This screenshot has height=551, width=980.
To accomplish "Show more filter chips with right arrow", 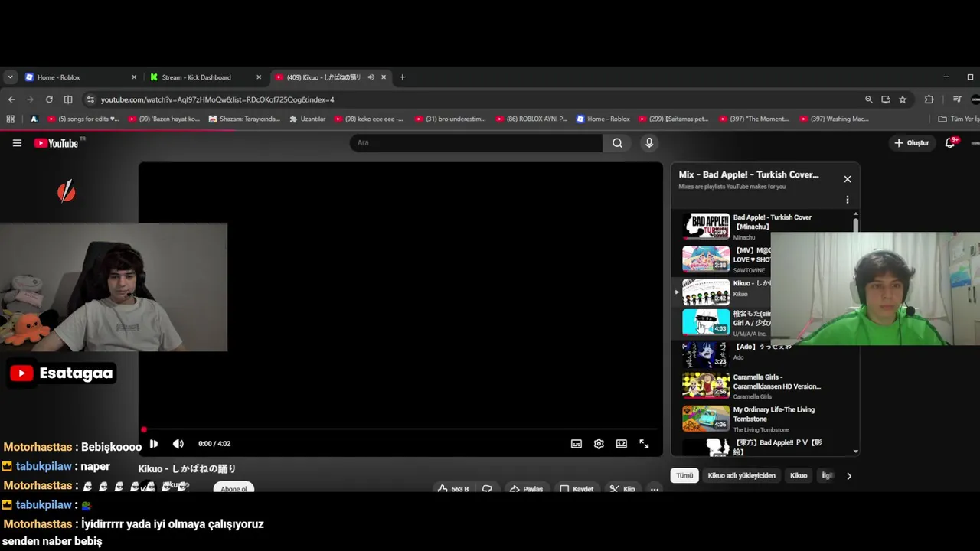I will pyautogui.click(x=848, y=476).
